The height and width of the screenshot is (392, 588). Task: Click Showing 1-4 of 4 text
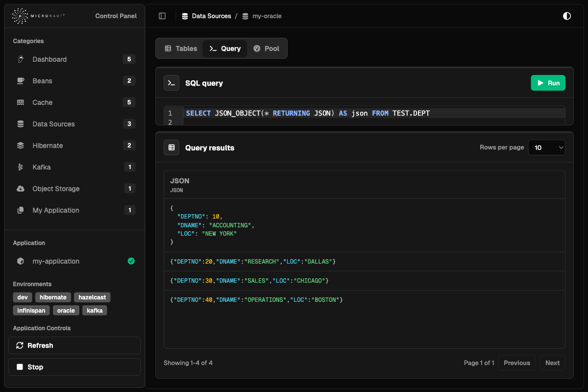tap(188, 363)
